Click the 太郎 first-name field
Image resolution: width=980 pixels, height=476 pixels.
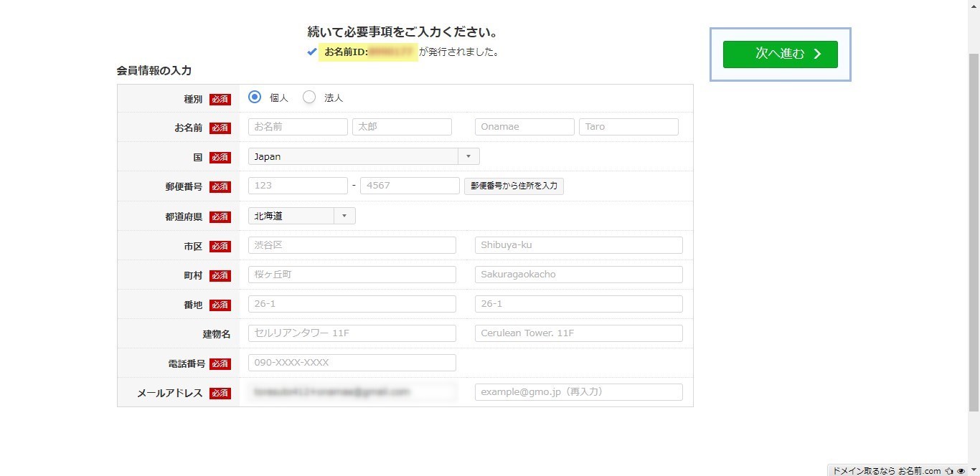402,127
